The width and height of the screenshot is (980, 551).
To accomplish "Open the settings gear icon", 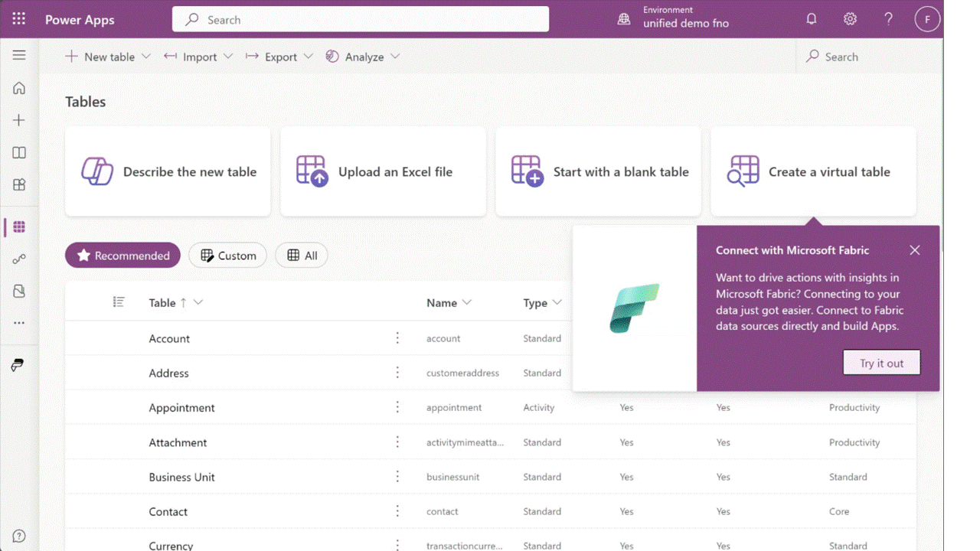I will click(850, 18).
